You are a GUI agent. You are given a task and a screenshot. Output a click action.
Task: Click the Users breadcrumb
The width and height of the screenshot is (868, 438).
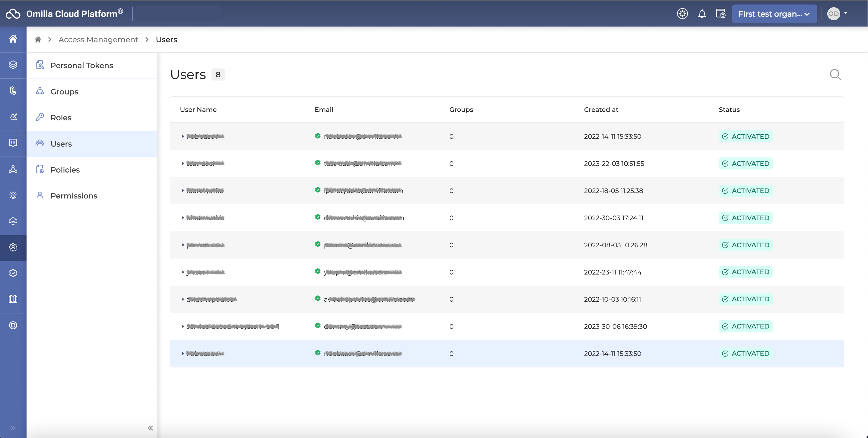[x=166, y=40]
